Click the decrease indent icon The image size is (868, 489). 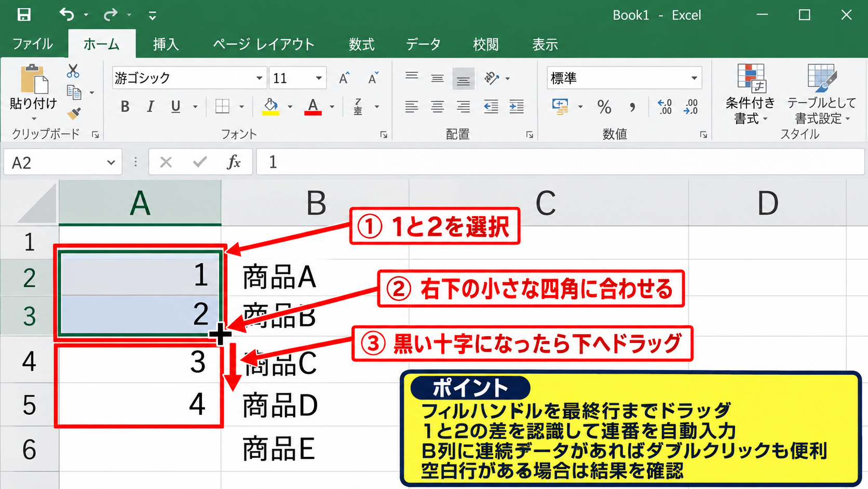coord(491,107)
